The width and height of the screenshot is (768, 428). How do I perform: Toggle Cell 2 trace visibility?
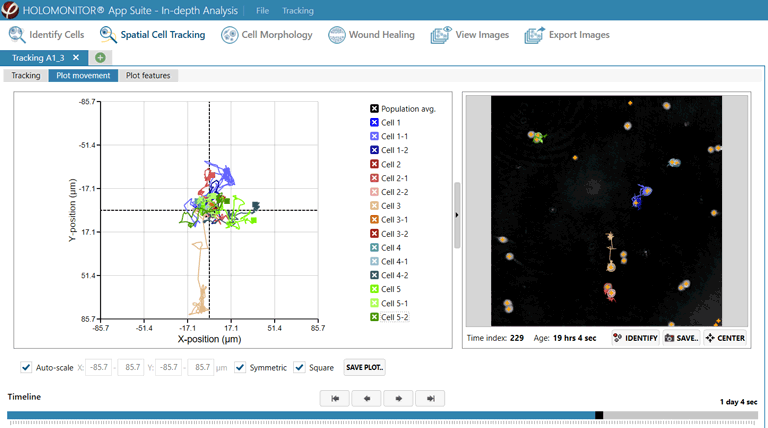pyautogui.click(x=374, y=164)
